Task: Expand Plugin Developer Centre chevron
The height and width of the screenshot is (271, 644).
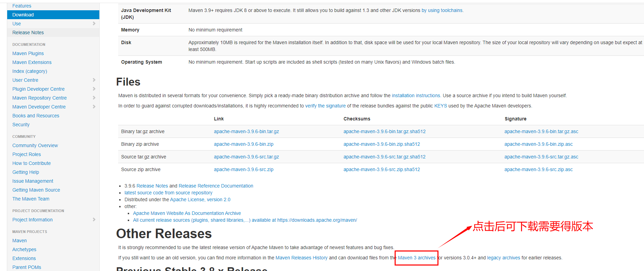Action: pyautogui.click(x=94, y=89)
